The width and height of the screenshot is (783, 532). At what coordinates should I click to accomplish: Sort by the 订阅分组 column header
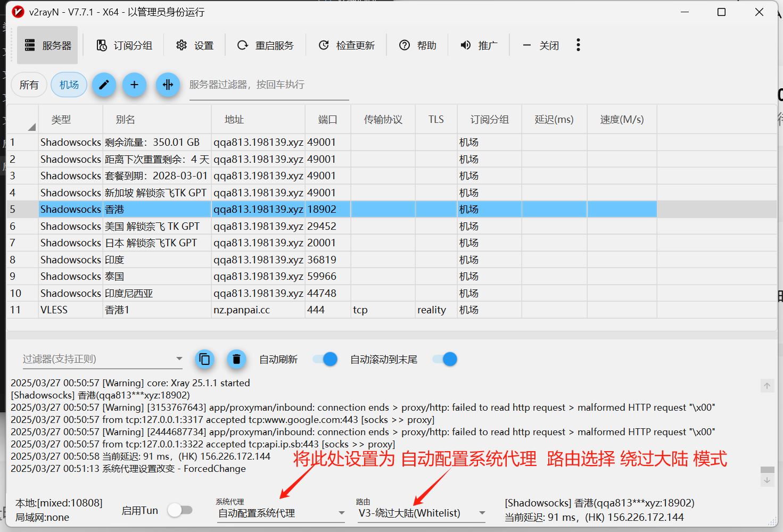tap(489, 120)
